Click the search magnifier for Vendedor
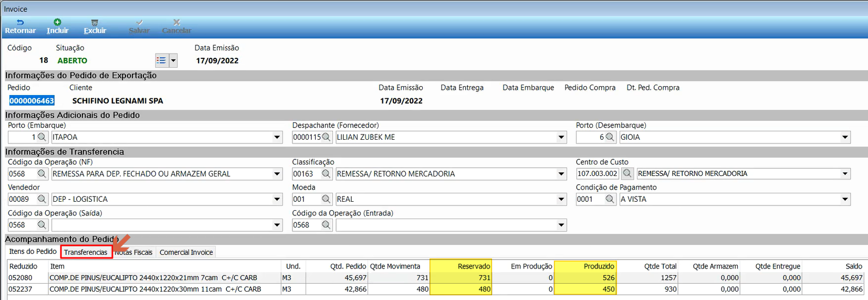Image resolution: width=868 pixels, height=300 pixels. [42, 199]
